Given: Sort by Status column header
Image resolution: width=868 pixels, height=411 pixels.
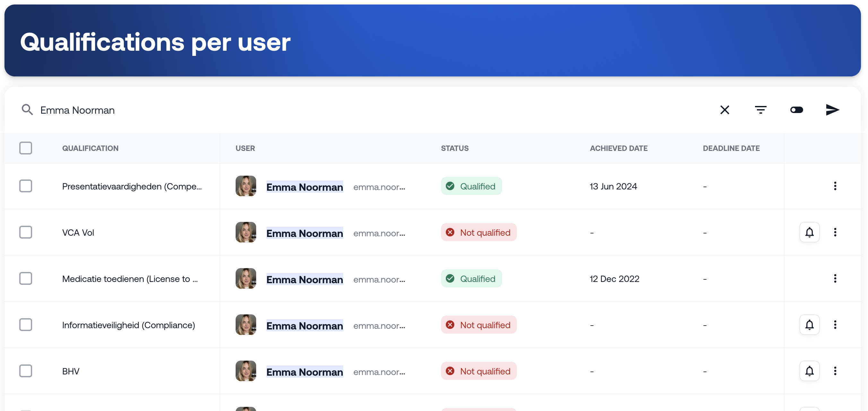Looking at the screenshot, I should pyautogui.click(x=455, y=148).
